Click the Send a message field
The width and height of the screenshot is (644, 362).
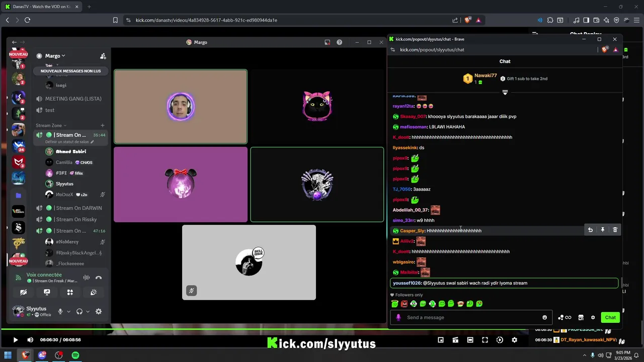(x=471, y=317)
